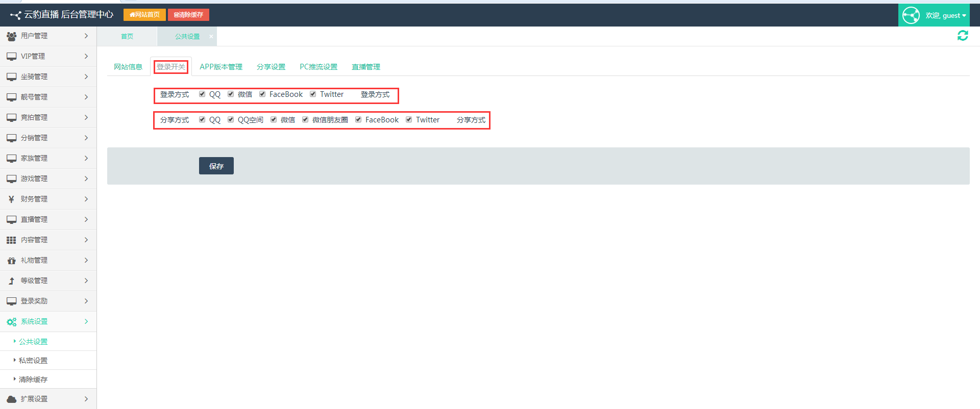Open 清除缓存 in sidebar submenu
Viewport: 980px width, 409px height.
[x=33, y=379]
